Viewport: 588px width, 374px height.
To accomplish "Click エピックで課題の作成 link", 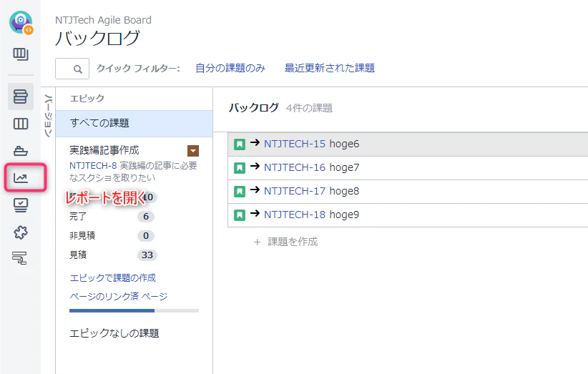I will (x=113, y=277).
